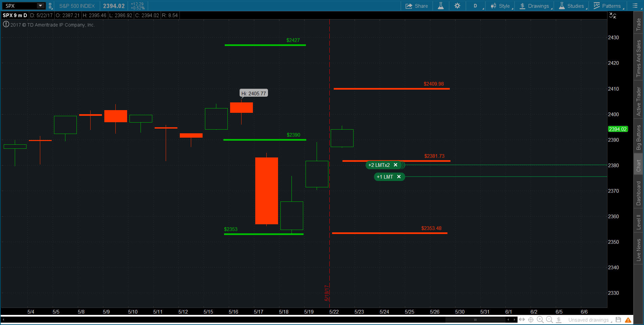
Task: Click the orange warning triangle icon
Action: click(628, 320)
